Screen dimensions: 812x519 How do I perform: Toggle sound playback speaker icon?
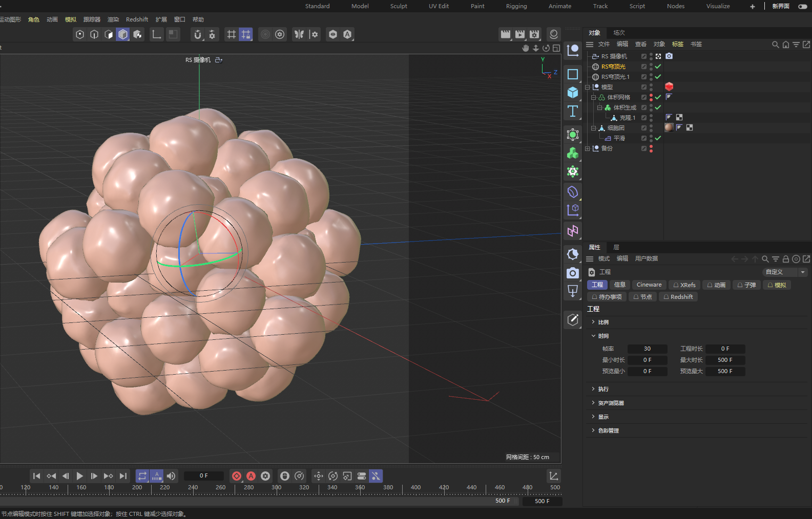tap(171, 476)
